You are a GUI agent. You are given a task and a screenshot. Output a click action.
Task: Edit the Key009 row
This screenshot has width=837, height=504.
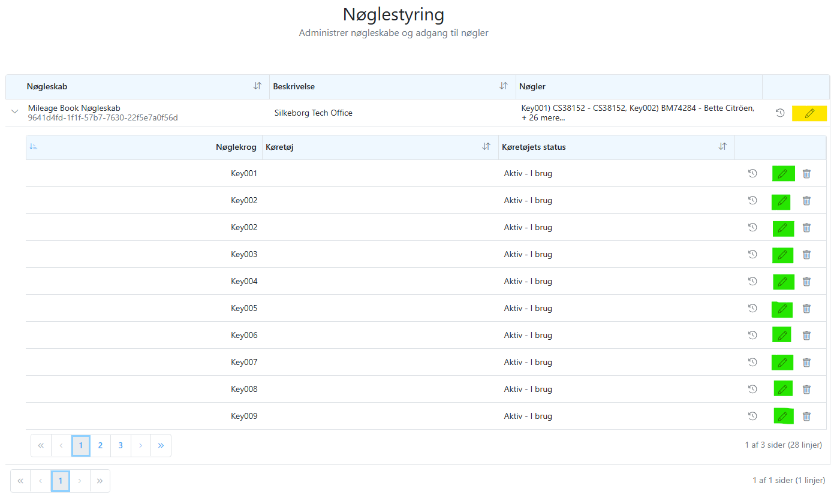[x=783, y=416]
